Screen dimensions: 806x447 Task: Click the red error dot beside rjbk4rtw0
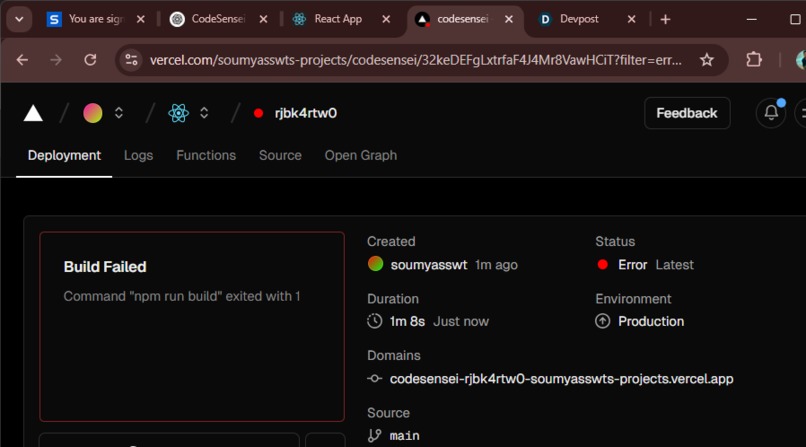[259, 113]
